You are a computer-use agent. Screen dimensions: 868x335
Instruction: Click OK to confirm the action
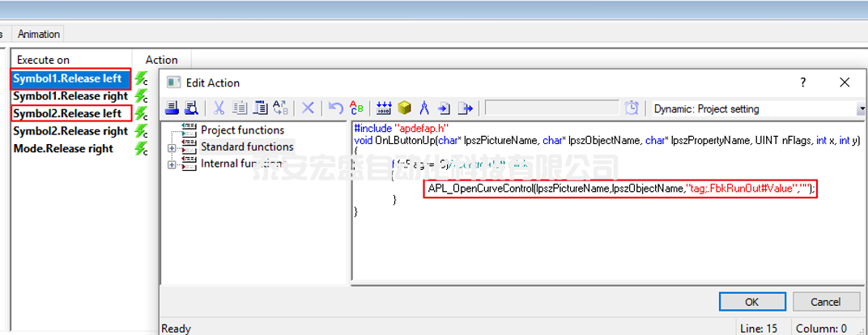752,302
